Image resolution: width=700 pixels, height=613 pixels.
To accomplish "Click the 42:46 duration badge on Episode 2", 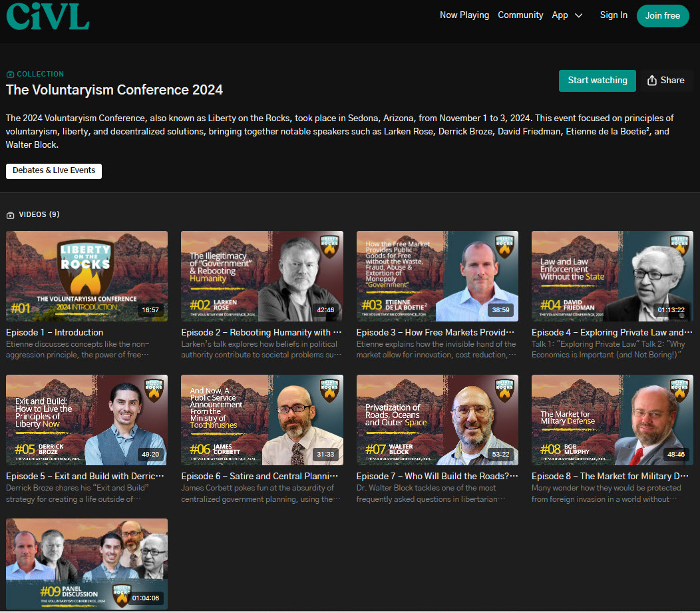I will (325, 310).
